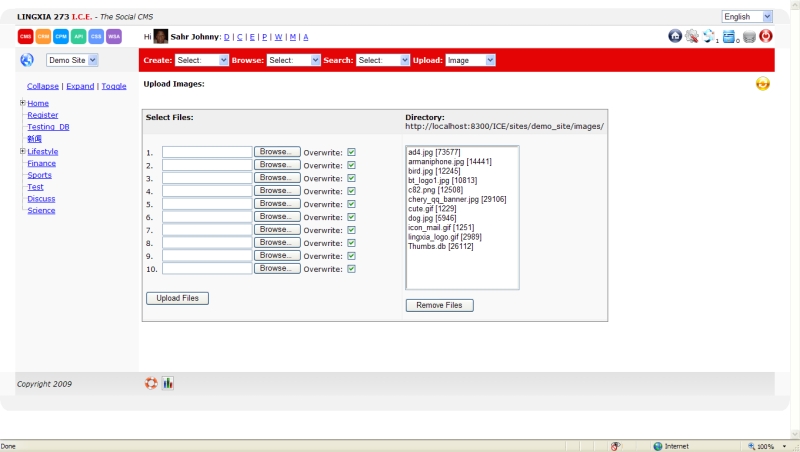Image resolution: width=800 pixels, height=452 pixels.
Task: Click the C shortcut link
Action: [240, 37]
